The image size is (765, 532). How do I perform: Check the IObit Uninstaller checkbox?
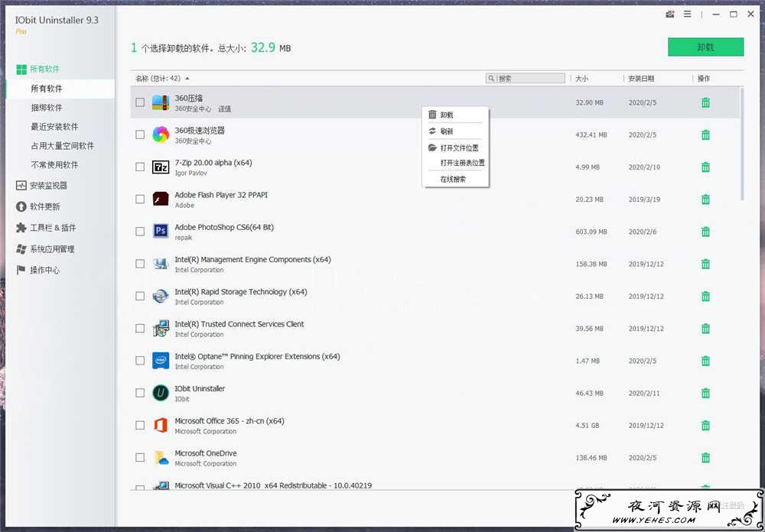[140, 393]
